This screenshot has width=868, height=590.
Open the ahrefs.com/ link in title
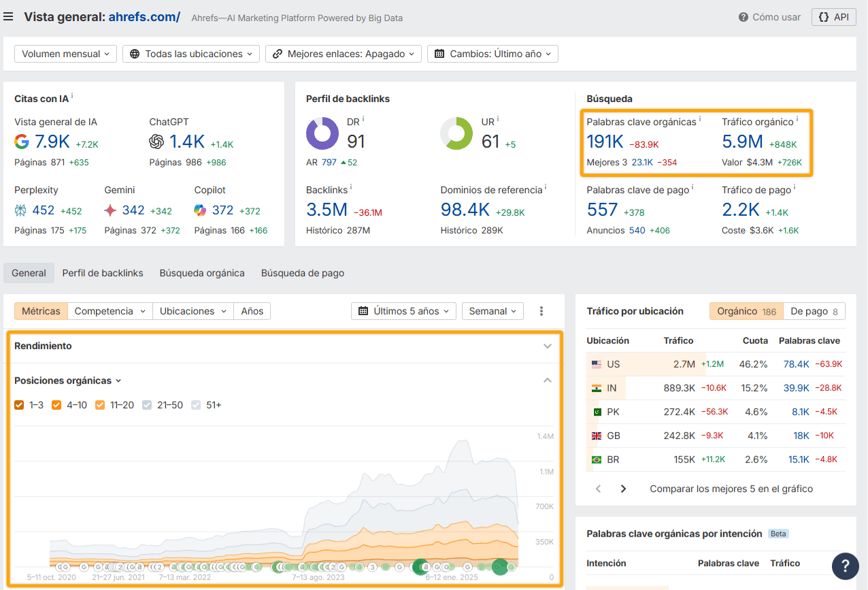tap(144, 17)
